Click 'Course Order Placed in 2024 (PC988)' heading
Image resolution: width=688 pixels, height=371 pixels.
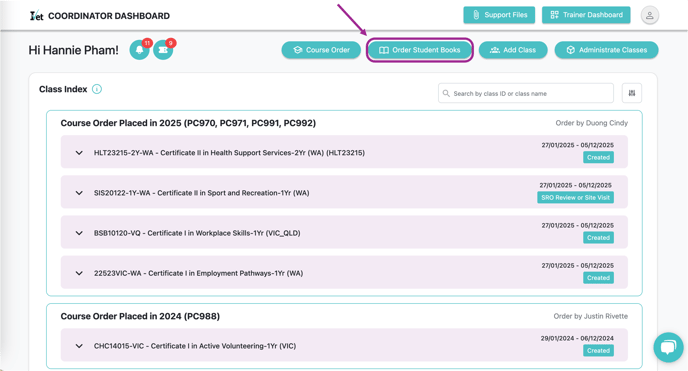140,316
